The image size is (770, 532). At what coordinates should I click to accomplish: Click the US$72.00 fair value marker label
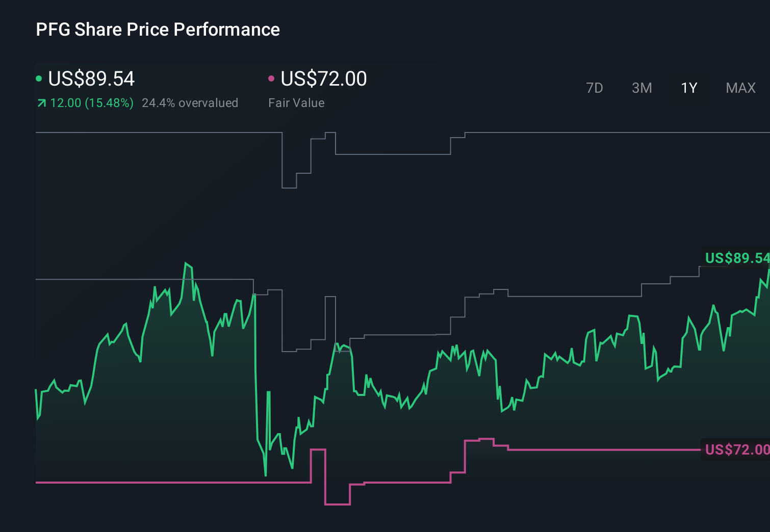point(736,450)
